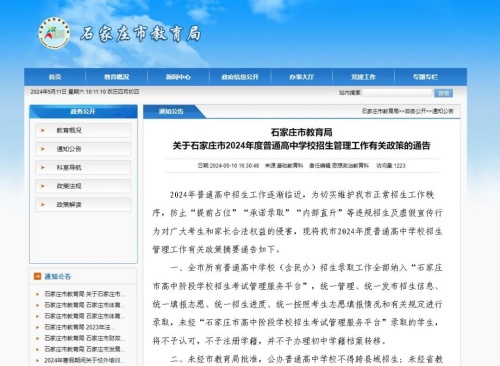
Task: Open 科室导航 in the sidebar
Action: [83, 167]
